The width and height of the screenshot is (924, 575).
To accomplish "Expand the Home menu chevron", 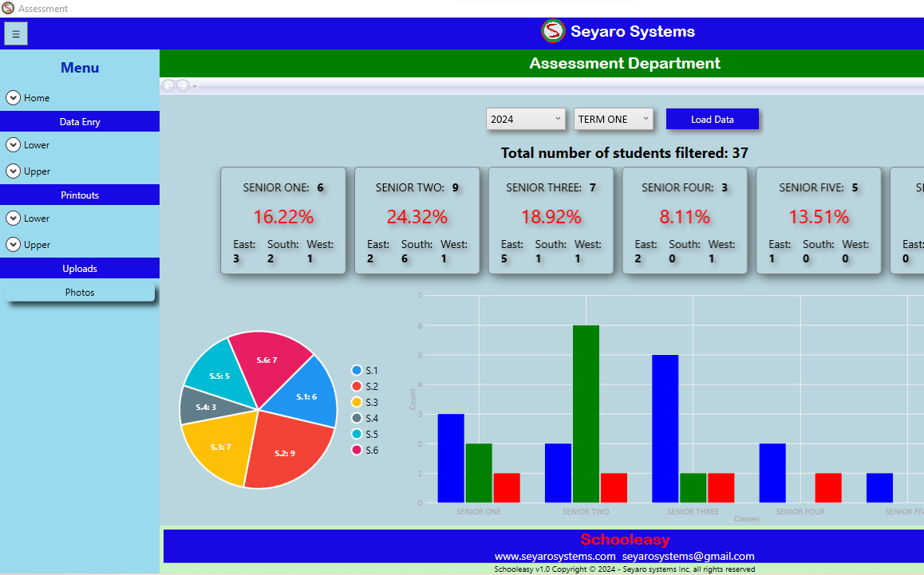I will (x=13, y=98).
